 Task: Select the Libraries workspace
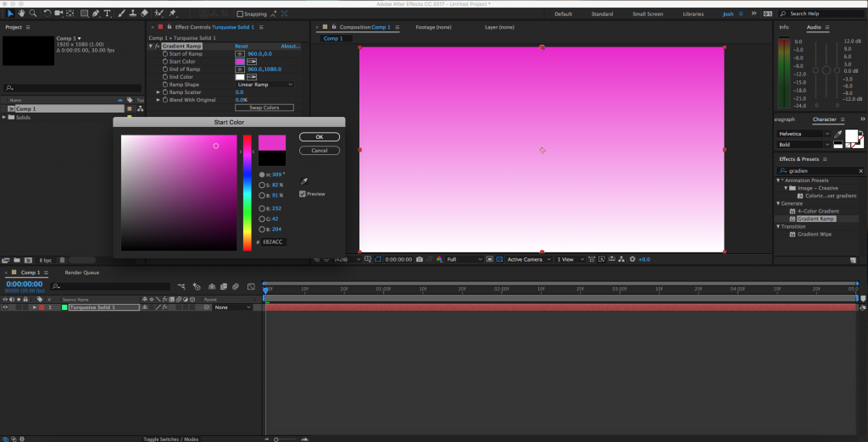693,14
